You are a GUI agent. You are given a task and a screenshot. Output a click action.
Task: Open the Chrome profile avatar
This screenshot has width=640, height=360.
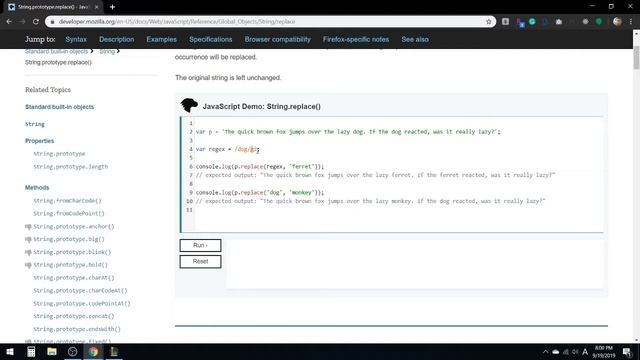pyautogui.click(x=617, y=22)
